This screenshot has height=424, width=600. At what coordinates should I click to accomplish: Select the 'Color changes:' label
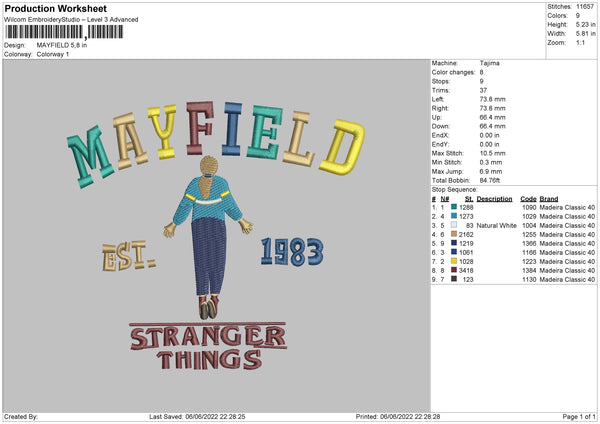453,72
